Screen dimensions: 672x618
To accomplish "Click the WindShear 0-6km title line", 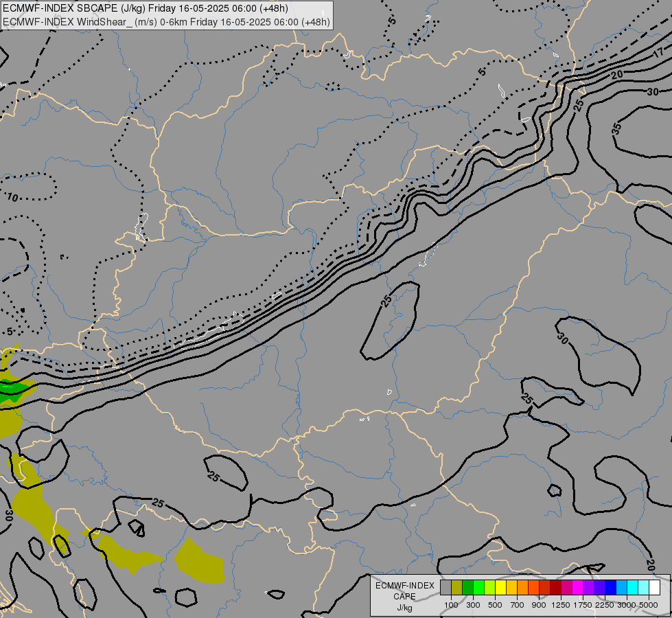I will pos(166,22).
